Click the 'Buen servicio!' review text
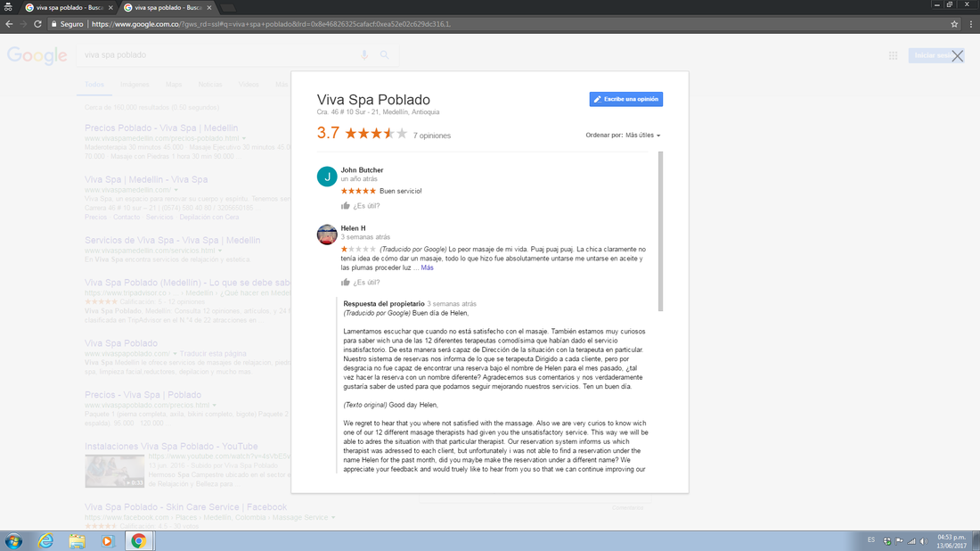Image resolution: width=980 pixels, height=551 pixels. pyautogui.click(x=401, y=192)
